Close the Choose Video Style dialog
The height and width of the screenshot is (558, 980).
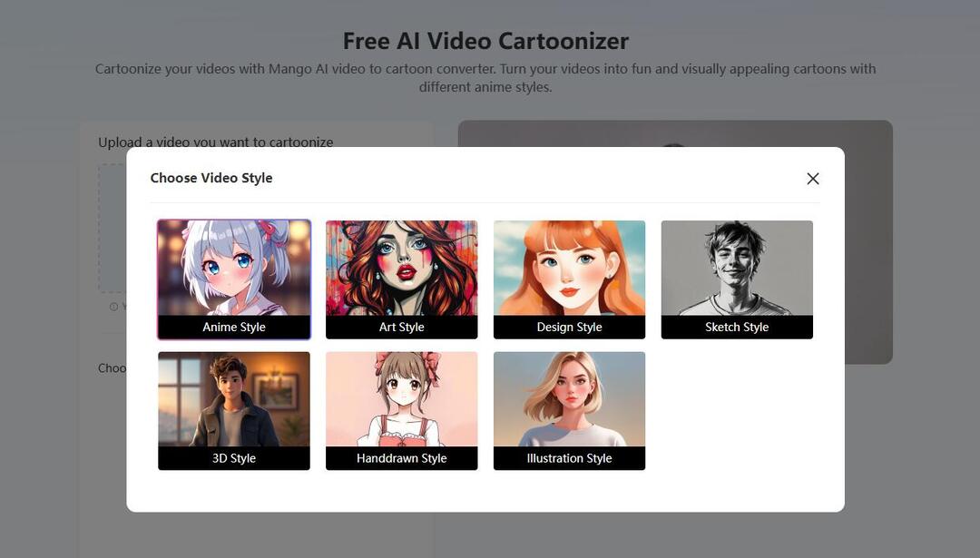(x=812, y=178)
